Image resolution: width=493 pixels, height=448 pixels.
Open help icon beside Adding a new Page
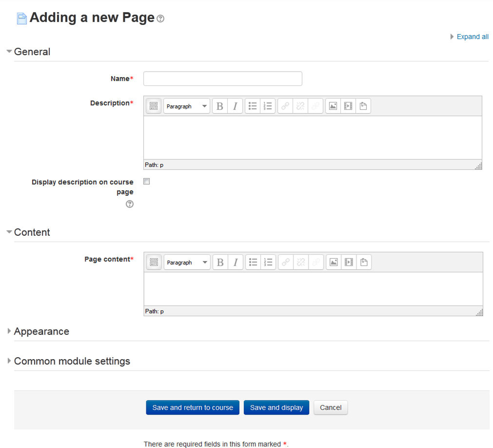coord(160,18)
